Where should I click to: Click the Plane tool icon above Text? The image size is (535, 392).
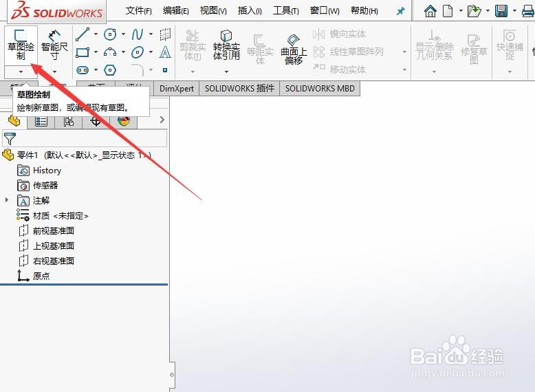click(165, 34)
